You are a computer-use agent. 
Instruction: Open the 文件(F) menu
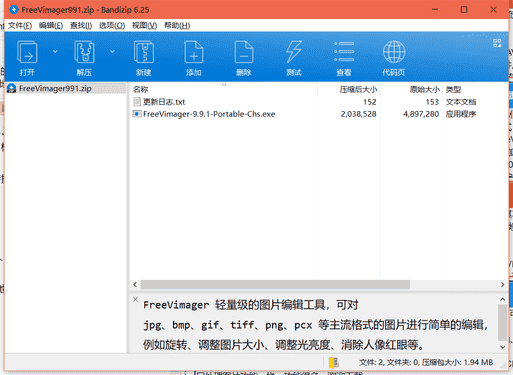pos(20,26)
